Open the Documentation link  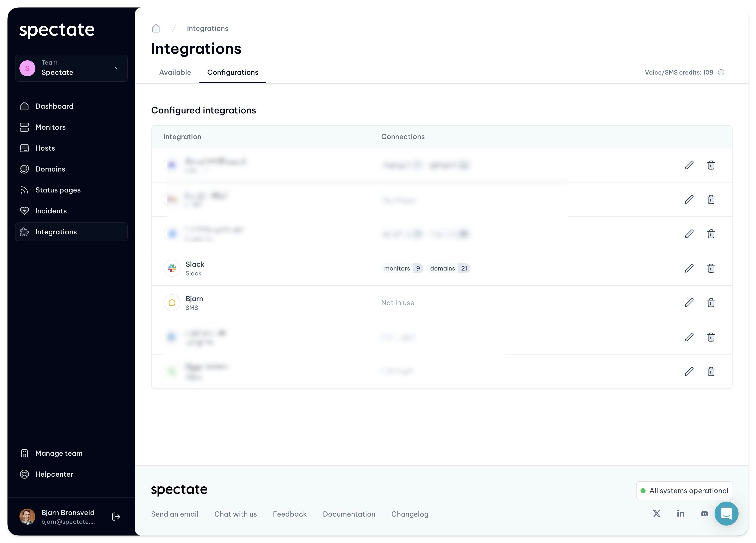click(x=349, y=514)
